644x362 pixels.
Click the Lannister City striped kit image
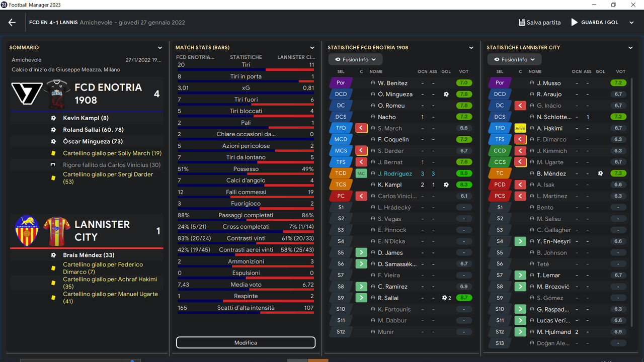[57, 231]
